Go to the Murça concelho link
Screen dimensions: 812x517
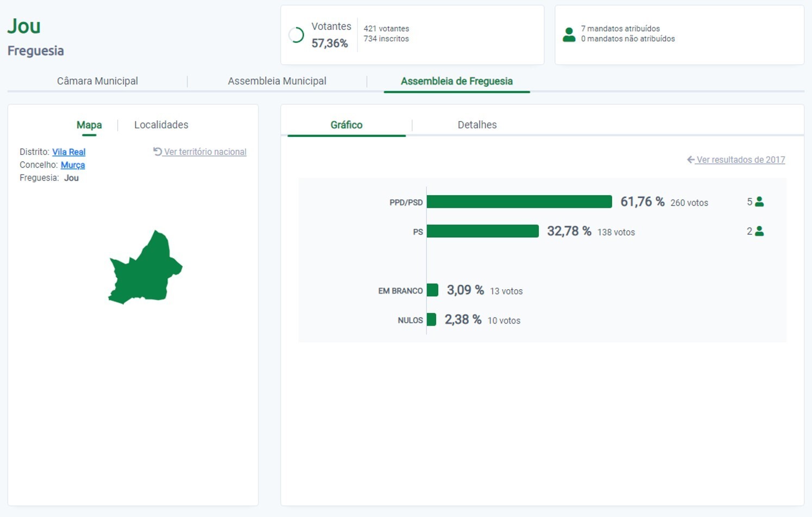pyautogui.click(x=73, y=165)
